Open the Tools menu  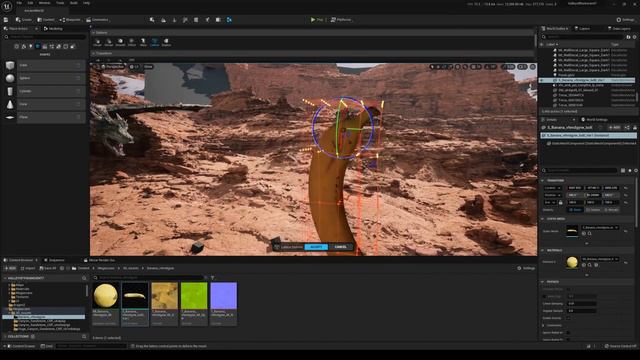(x=60, y=3)
